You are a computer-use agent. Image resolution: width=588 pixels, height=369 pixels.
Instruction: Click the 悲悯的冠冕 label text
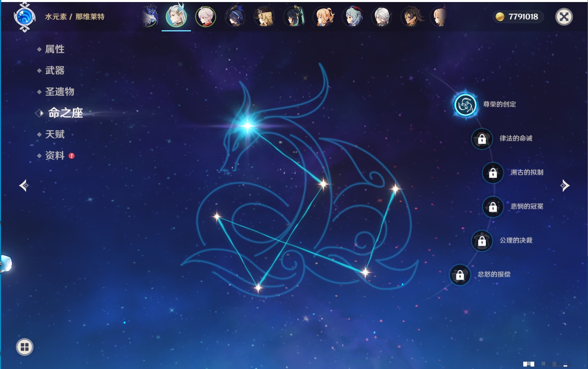click(527, 206)
